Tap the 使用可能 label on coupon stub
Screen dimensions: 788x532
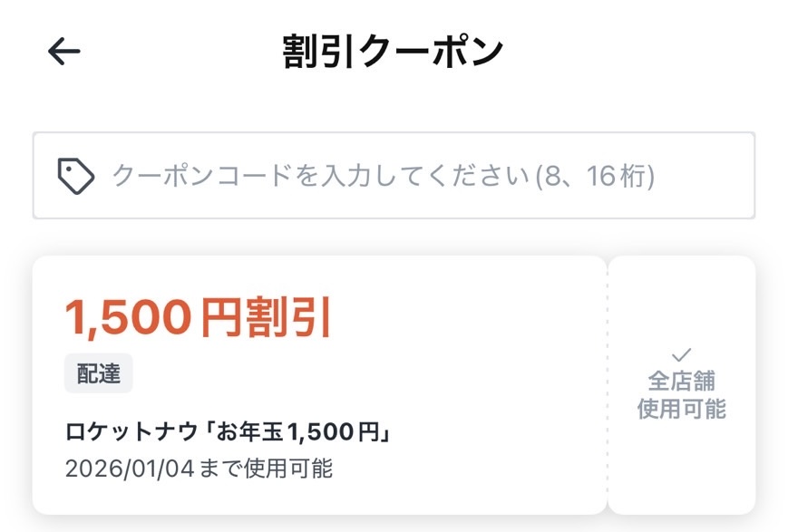[x=681, y=409]
